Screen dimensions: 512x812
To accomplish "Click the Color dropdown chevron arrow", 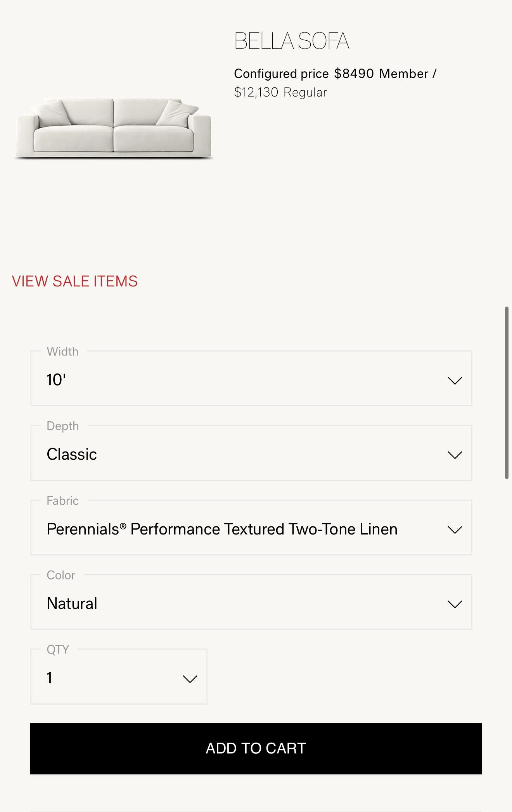I will 455,604.
